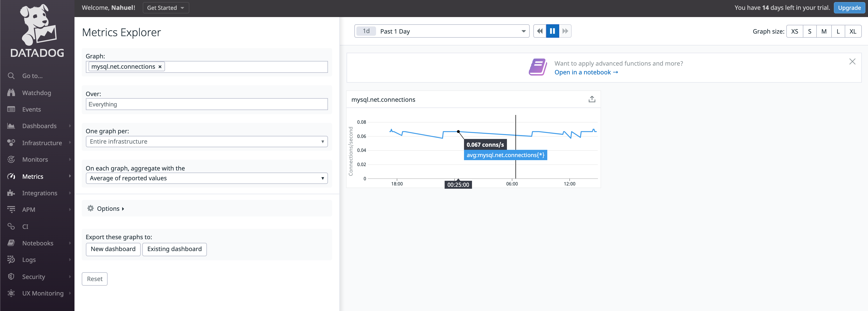The width and height of the screenshot is (868, 311).
Task: Click the Events list icon
Action: click(11, 109)
